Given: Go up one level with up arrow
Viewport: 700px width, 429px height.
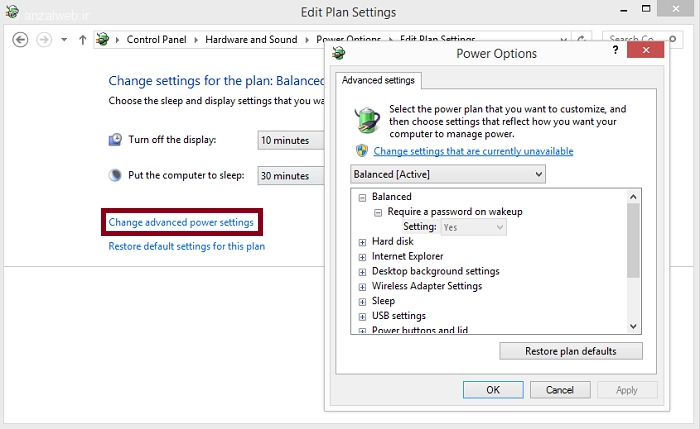Looking at the screenshot, I should point(83,40).
